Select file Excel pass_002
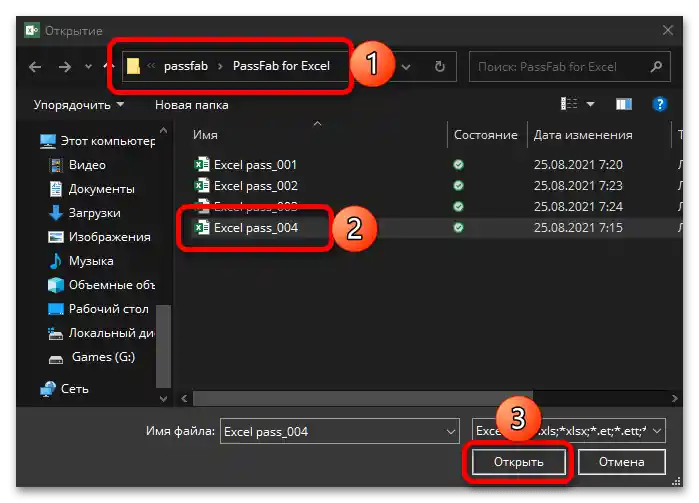 [256, 186]
